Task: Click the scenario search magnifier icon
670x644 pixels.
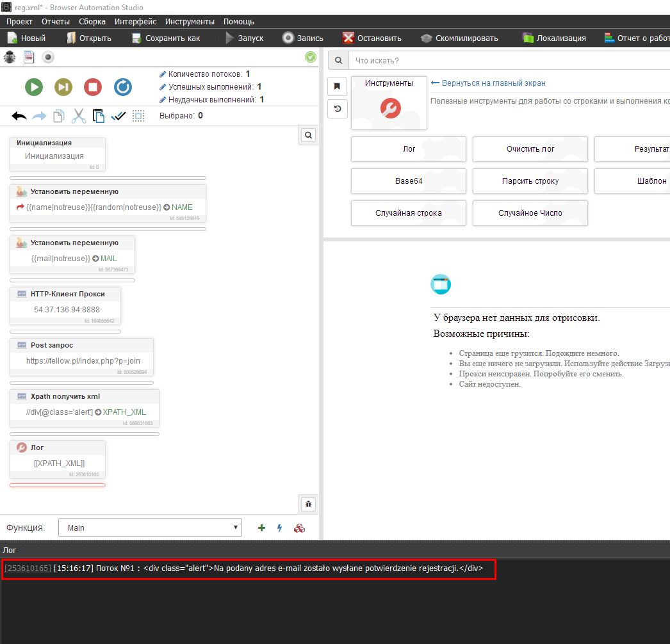Action: pos(308,135)
